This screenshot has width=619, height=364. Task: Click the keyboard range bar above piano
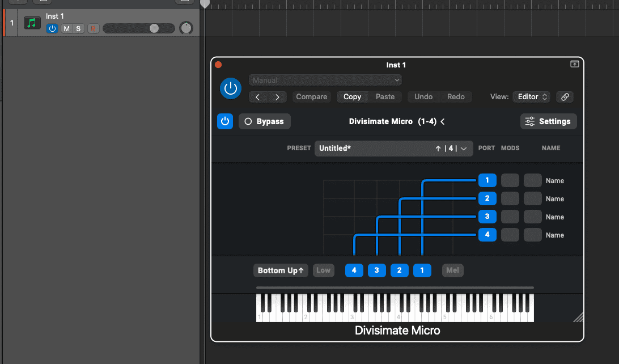[395, 288]
